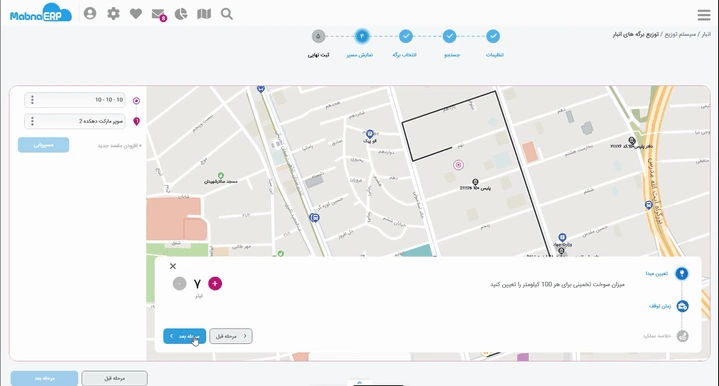The image size is (719, 386).
Task: Click the pink target marker on map
Action: point(458,165)
